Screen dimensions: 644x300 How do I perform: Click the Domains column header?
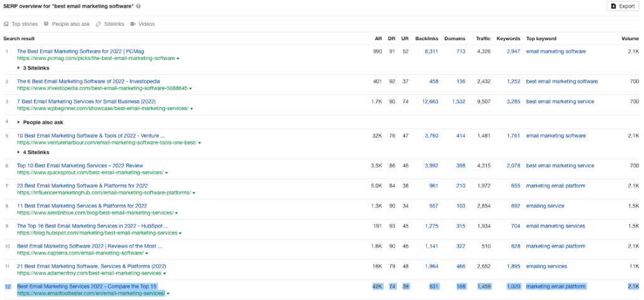click(x=455, y=38)
